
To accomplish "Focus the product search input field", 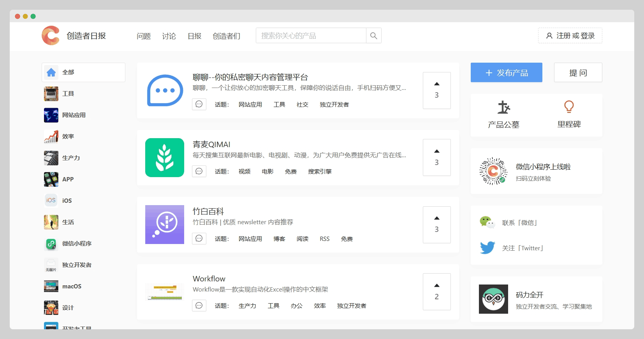I will click(311, 36).
